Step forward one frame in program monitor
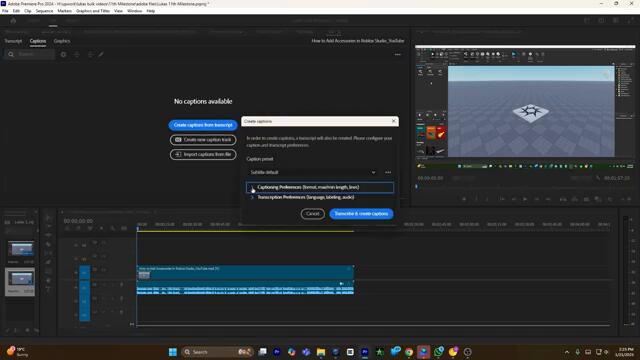The height and width of the screenshot is (360, 640). tap(536, 199)
